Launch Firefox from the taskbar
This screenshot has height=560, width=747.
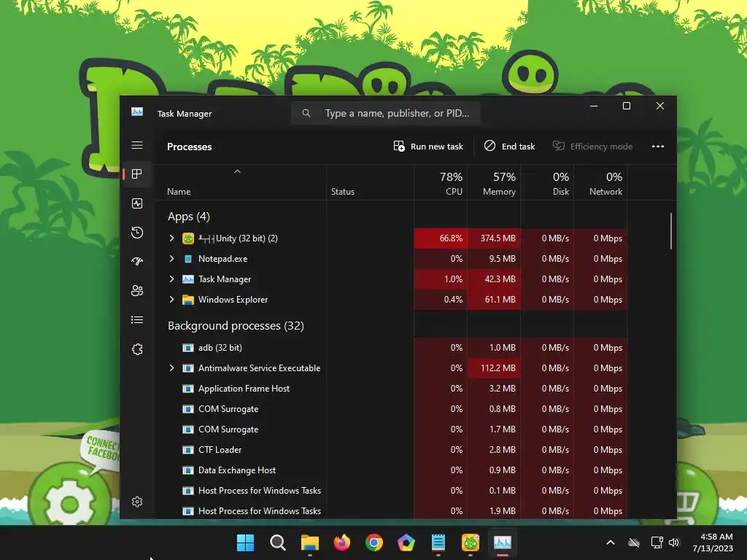[x=341, y=542]
